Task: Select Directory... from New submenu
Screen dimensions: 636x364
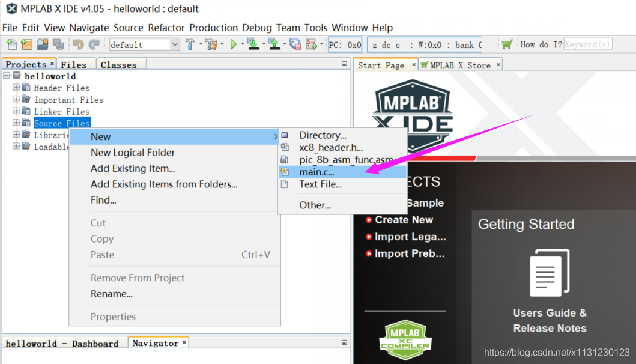Action: 343,135
